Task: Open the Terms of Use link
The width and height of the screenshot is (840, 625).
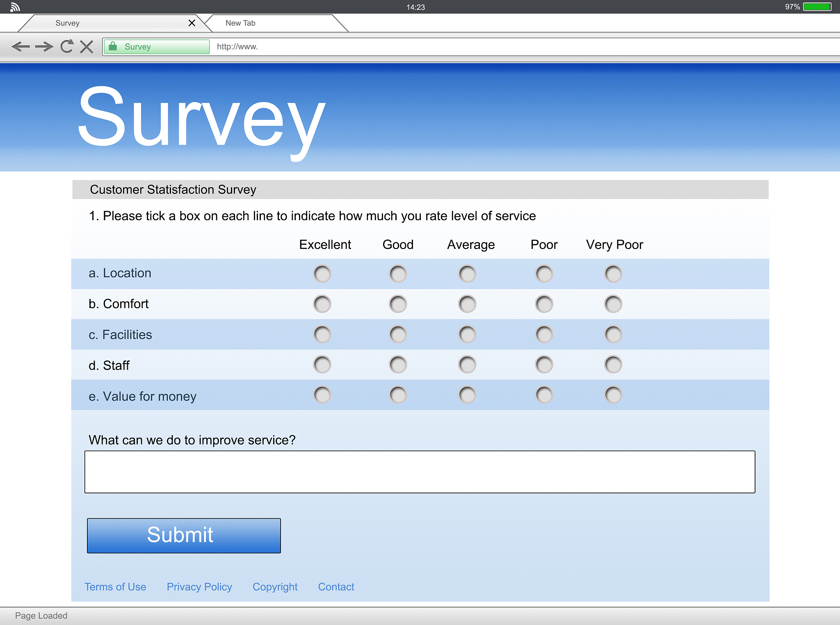Action: click(x=115, y=587)
